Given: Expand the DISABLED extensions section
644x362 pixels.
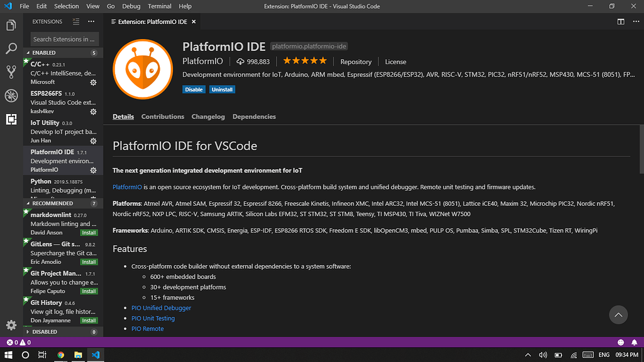Looking at the screenshot, I should click(63, 332).
